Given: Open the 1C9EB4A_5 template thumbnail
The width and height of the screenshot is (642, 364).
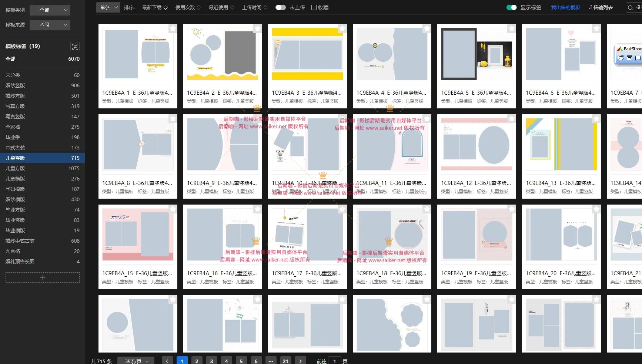Looking at the screenshot, I should (477, 54).
